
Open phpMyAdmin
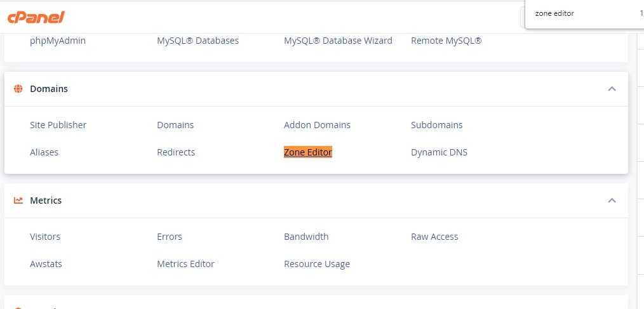[x=58, y=41]
